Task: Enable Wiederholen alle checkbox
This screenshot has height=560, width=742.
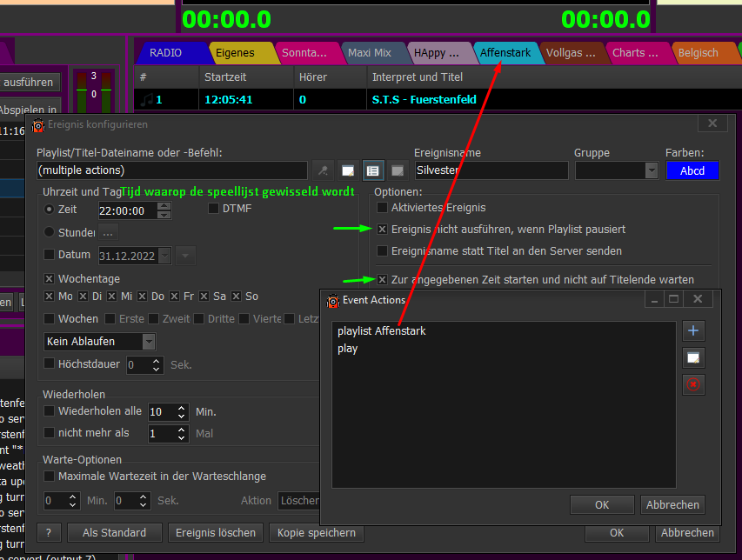Action: point(49,411)
